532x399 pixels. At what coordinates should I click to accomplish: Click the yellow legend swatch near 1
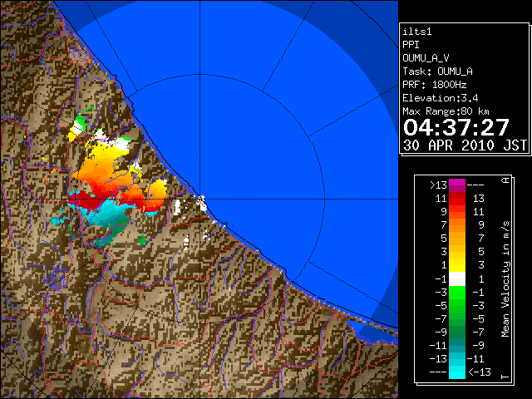457,265
